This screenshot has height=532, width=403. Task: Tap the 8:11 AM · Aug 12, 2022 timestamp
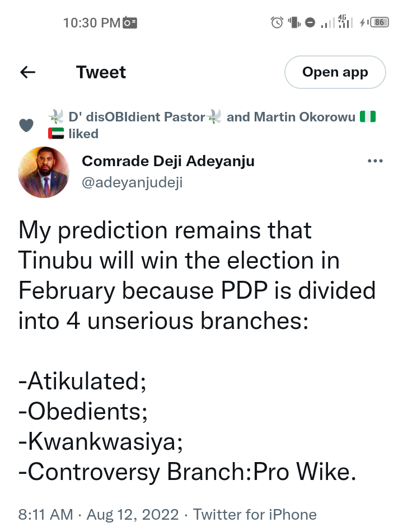99,514
